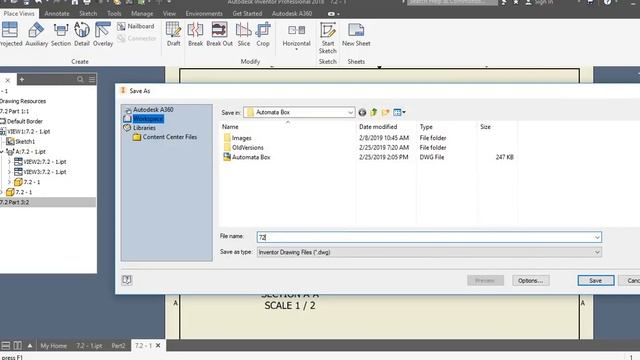Open the Get Started ribbon tab
640x360 pixels.
[247, 13]
